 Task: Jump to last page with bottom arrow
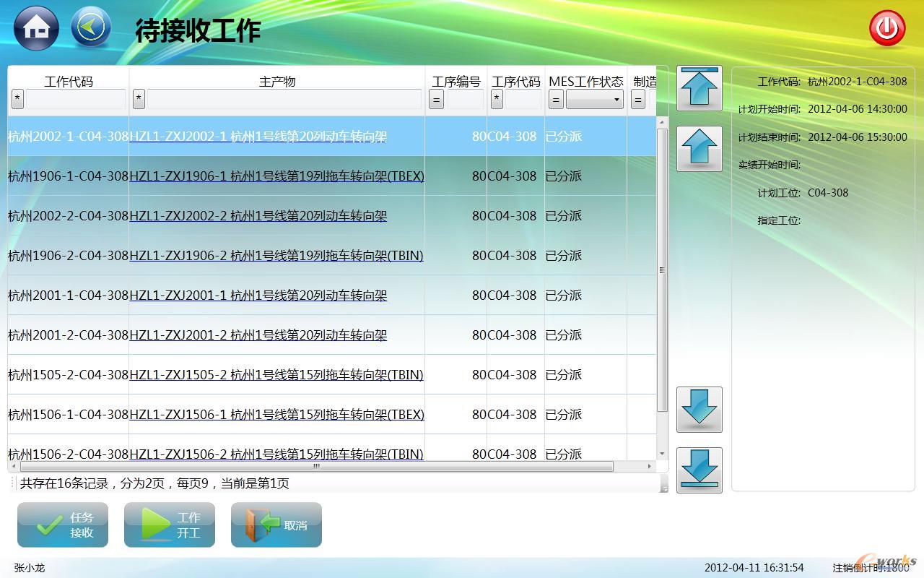point(699,470)
